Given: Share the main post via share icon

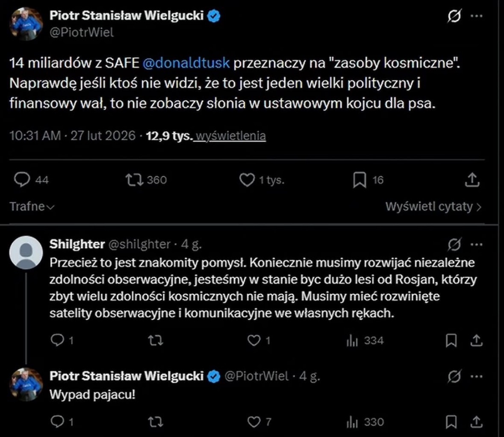Looking at the screenshot, I should pos(472,180).
